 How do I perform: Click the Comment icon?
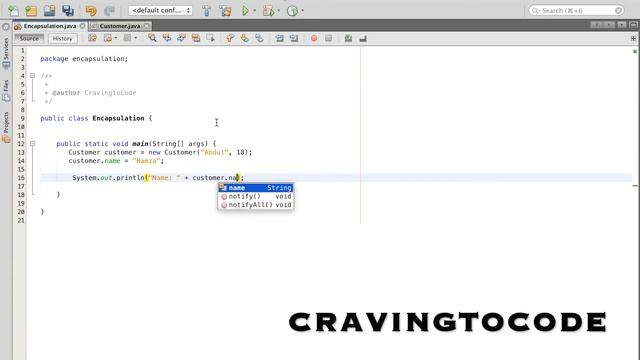click(x=348, y=38)
